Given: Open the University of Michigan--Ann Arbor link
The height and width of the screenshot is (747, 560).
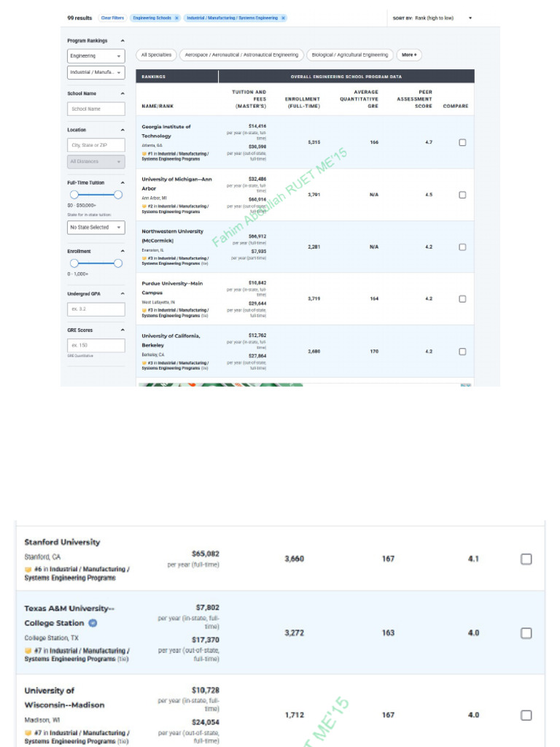Looking at the screenshot, I should point(176,184).
